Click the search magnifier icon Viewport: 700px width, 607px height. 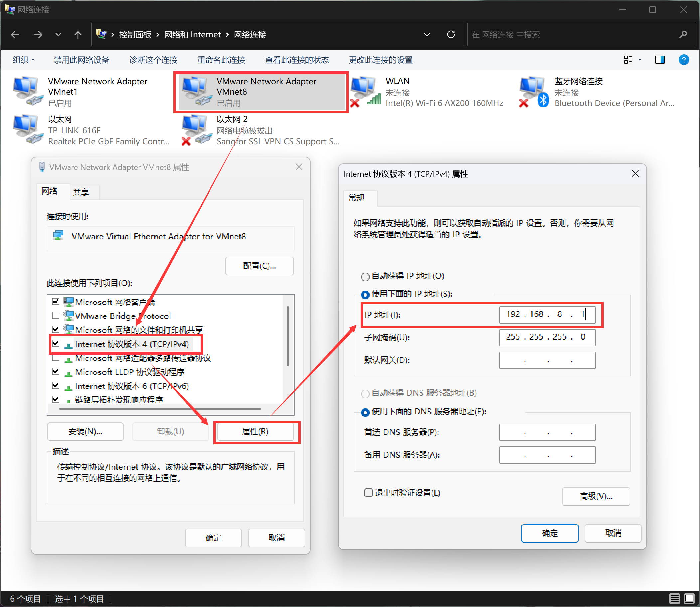click(683, 35)
